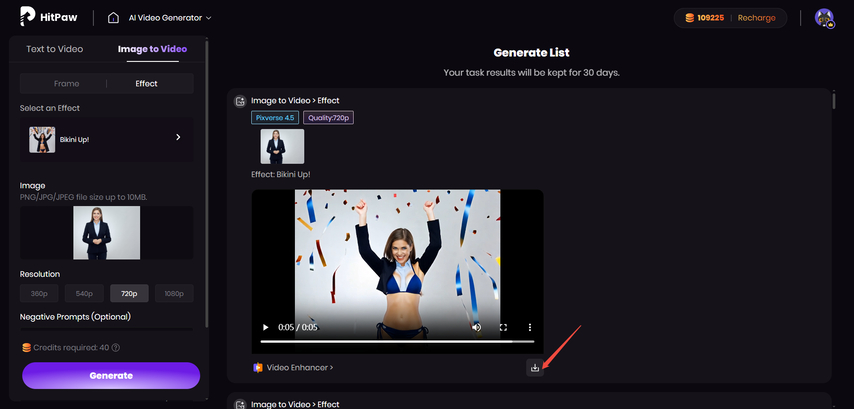
Task: Click the HitPaw logo
Action: click(x=48, y=17)
